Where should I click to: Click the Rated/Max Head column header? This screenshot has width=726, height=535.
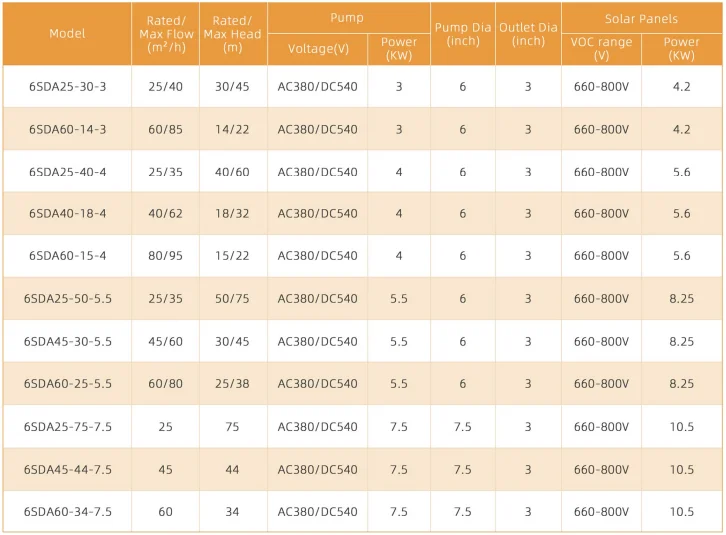(x=233, y=34)
